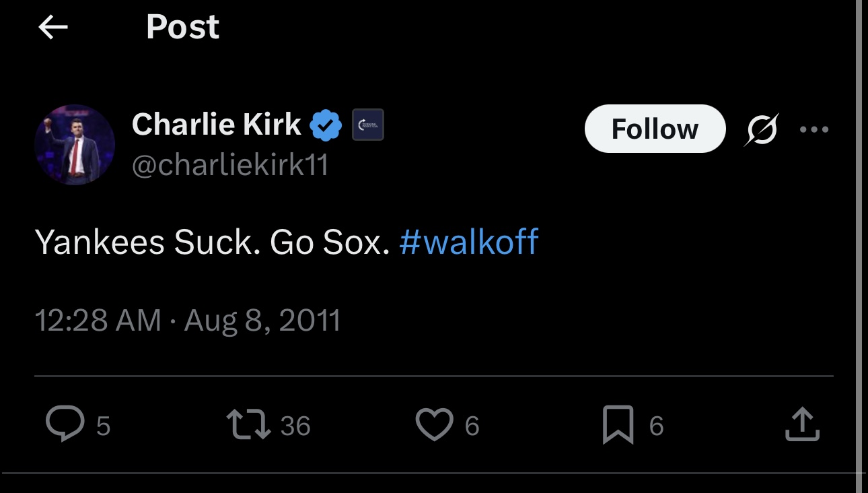Expand the three-dot more options menu
Image resolution: width=868 pixels, height=493 pixels.
click(814, 129)
